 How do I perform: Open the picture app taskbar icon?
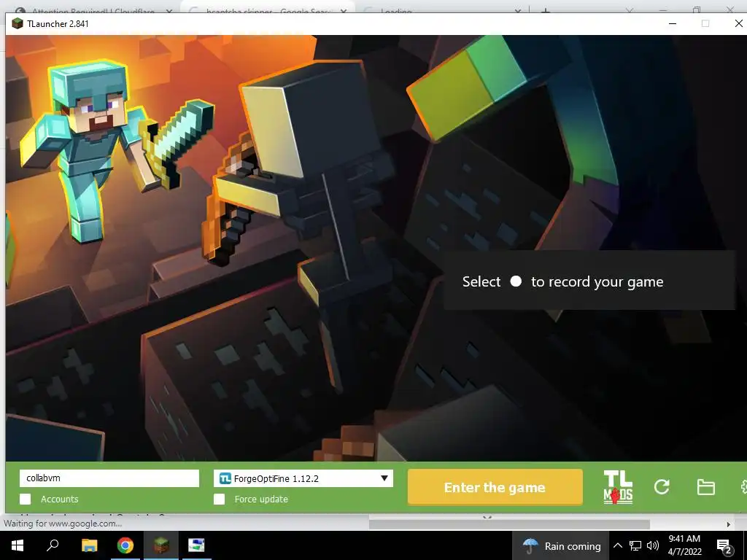196,545
